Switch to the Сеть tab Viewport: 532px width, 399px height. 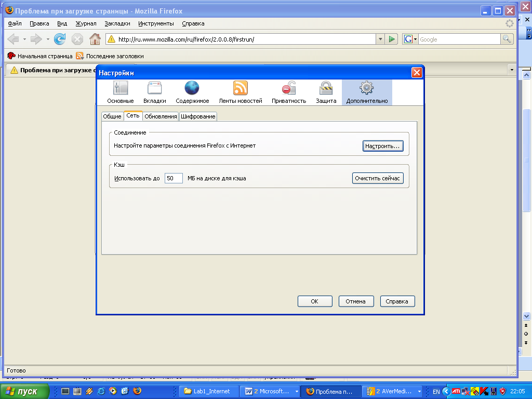[x=133, y=116]
